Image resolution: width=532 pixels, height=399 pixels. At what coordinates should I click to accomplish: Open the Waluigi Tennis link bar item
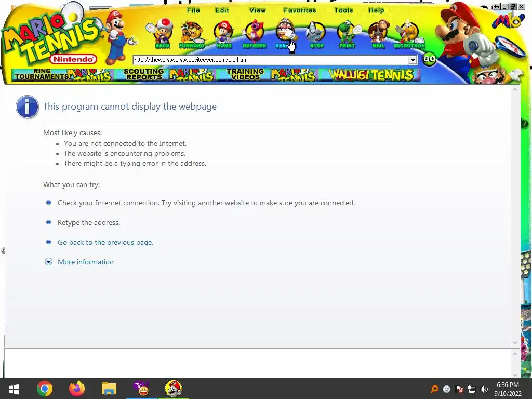(x=370, y=75)
